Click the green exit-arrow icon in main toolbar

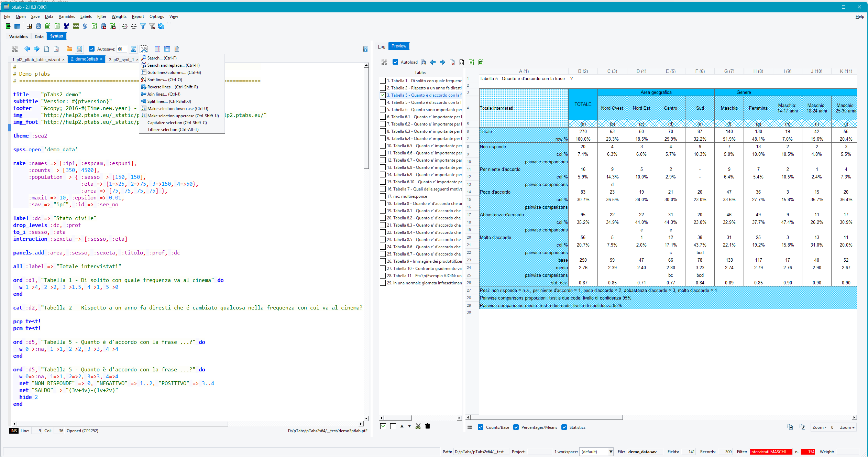8,26
